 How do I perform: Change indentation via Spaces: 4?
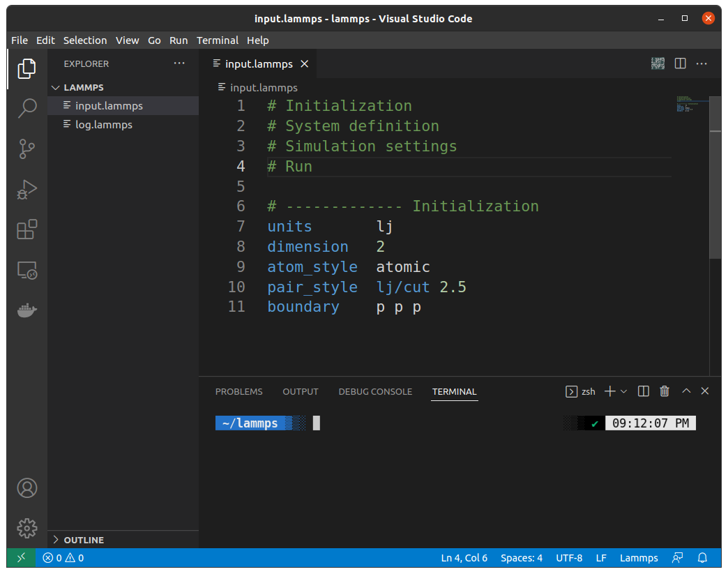point(521,558)
